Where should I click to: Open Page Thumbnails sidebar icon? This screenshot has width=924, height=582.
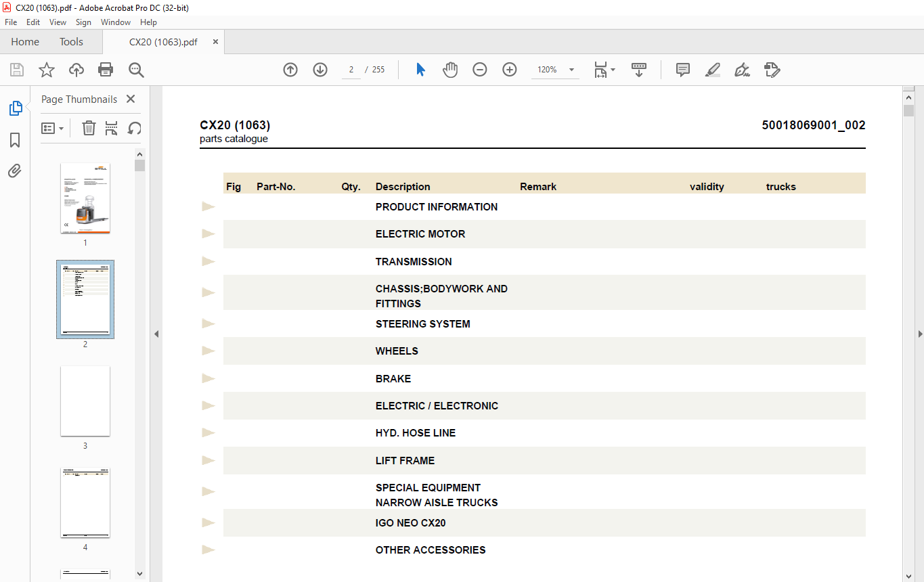pos(15,108)
